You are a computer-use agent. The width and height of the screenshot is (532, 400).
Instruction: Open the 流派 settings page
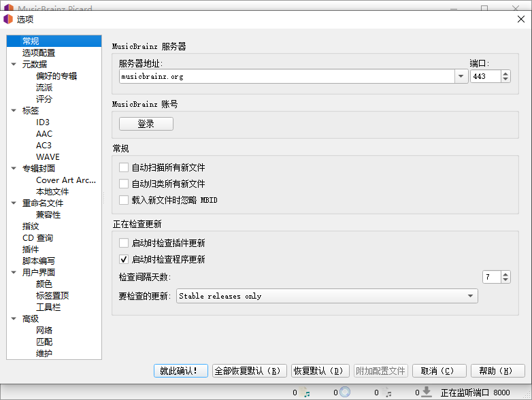pyautogui.click(x=44, y=87)
